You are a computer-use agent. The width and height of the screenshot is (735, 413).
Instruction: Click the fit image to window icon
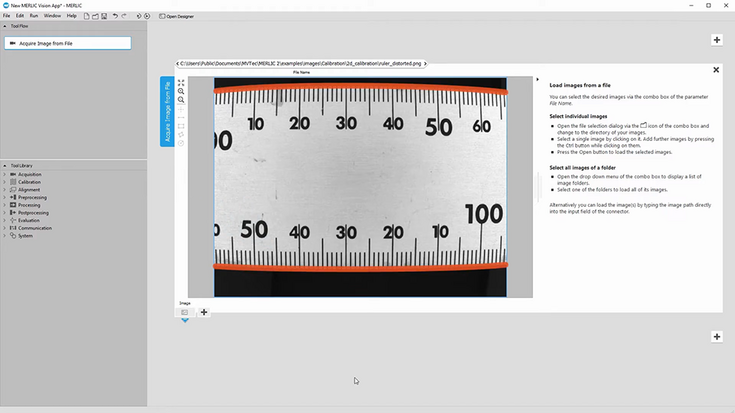[181, 83]
